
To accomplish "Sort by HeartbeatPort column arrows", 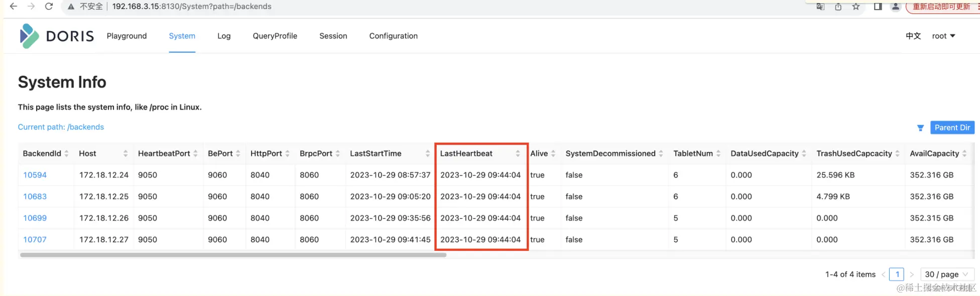I will 195,154.
